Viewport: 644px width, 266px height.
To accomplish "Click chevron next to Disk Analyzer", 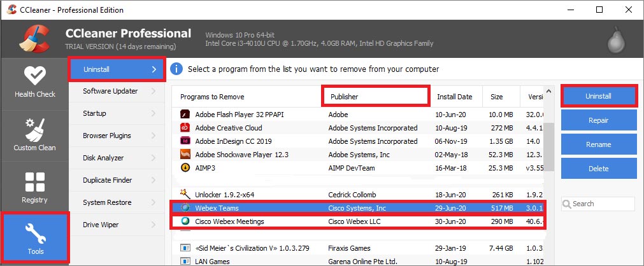I will [154, 158].
